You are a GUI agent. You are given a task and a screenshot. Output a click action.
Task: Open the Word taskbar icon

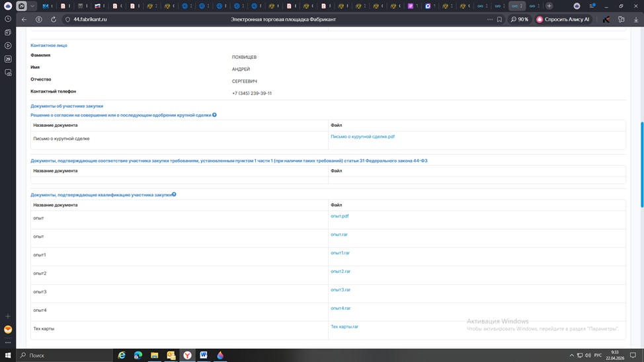pyautogui.click(x=204, y=355)
